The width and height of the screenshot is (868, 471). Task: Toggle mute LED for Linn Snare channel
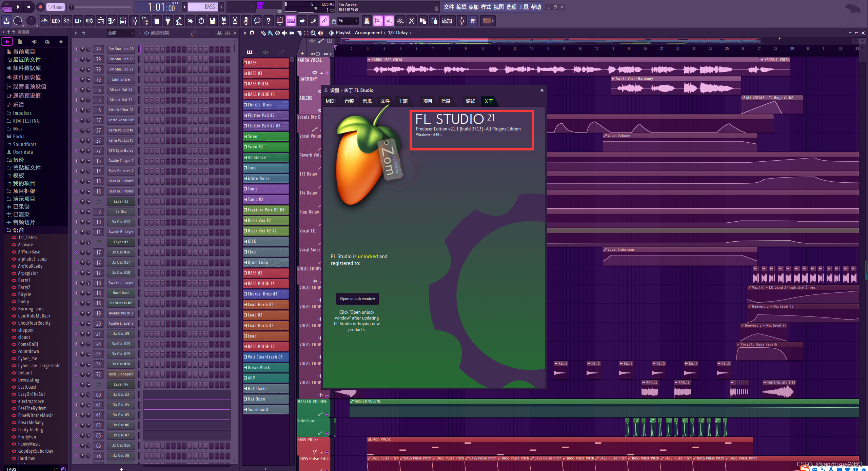pos(77,80)
